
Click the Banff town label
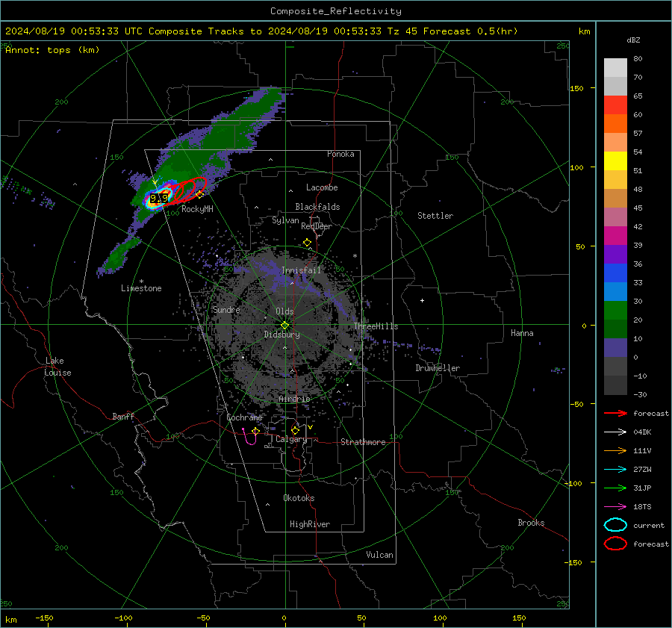click(123, 416)
